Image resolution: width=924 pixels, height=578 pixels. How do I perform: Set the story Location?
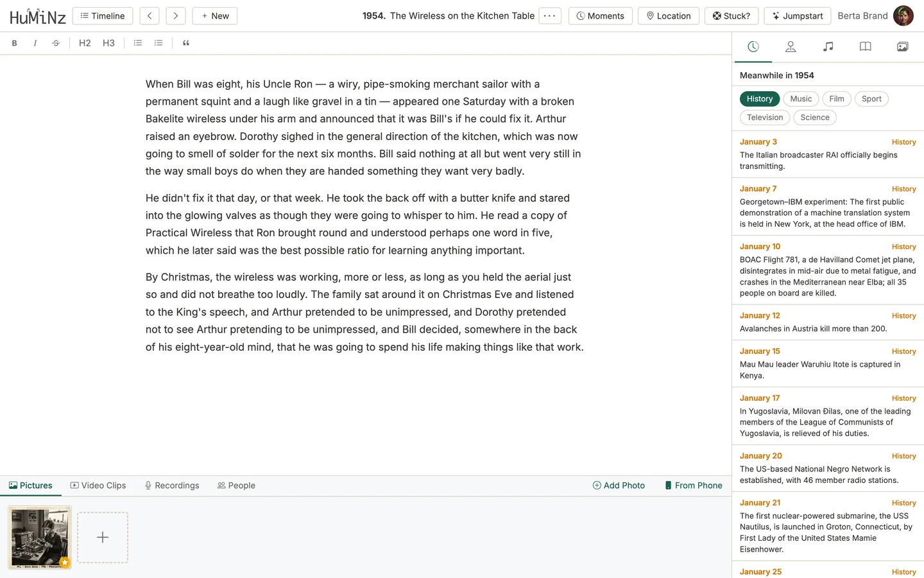coord(669,16)
